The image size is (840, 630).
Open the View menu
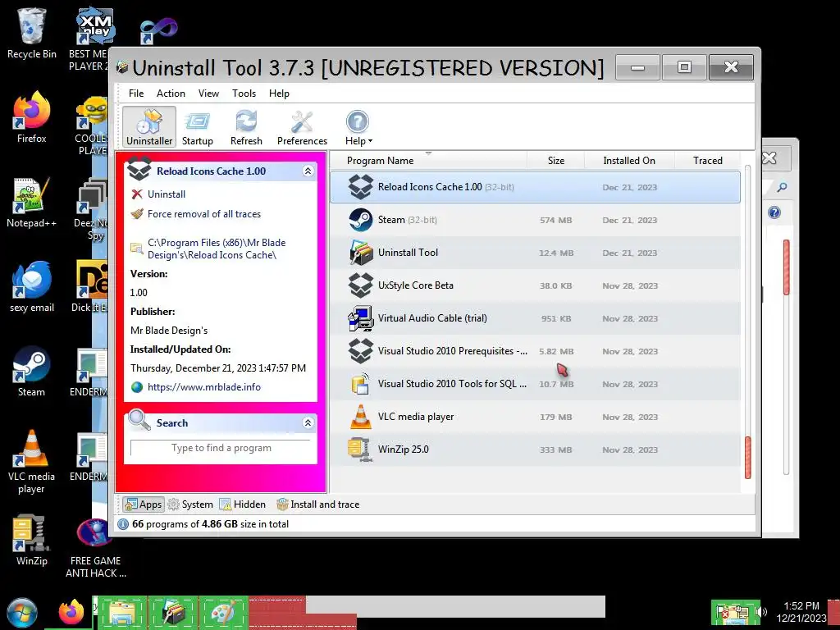click(x=208, y=94)
